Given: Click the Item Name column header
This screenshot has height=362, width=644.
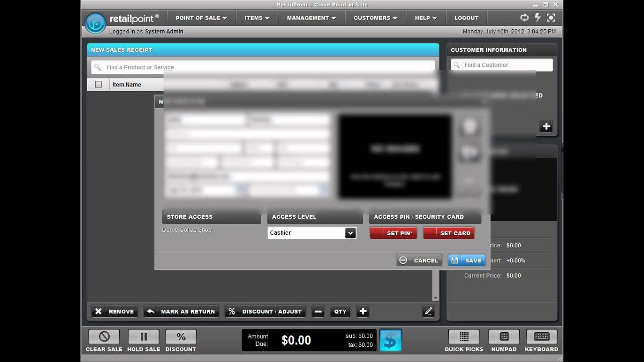Looking at the screenshot, I should (127, 84).
